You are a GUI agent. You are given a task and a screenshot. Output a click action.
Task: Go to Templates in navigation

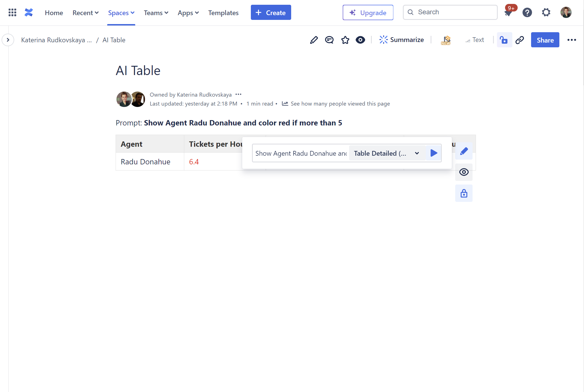point(223,13)
